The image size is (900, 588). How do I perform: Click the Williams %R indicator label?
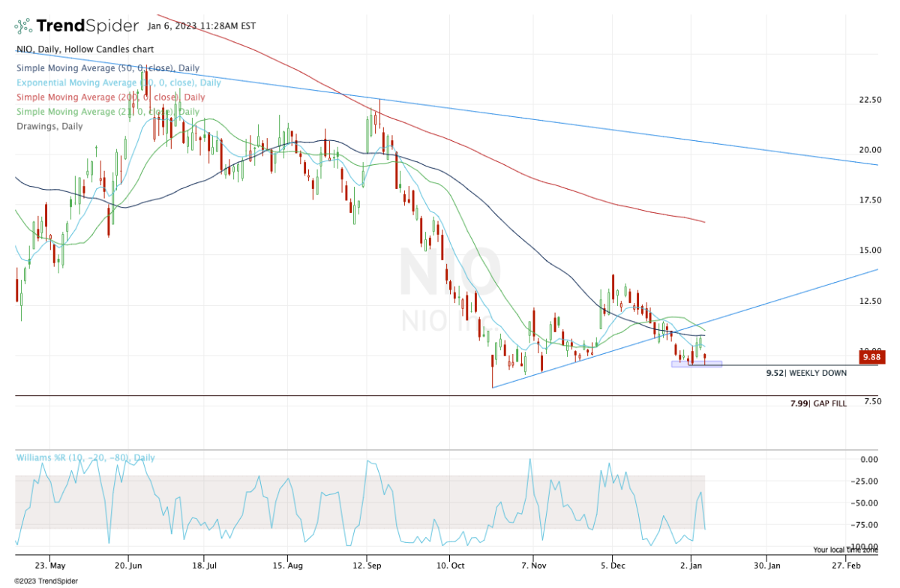click(x=85, y=457)
